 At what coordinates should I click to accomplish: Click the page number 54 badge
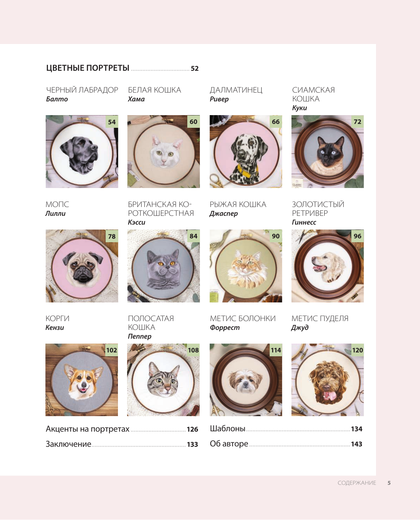click(112, 122)
